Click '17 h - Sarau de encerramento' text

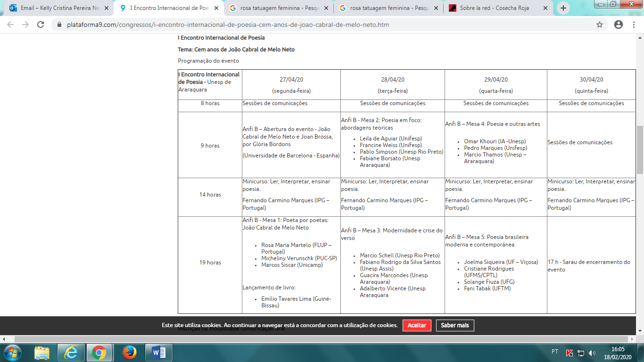tap(589, 266)
